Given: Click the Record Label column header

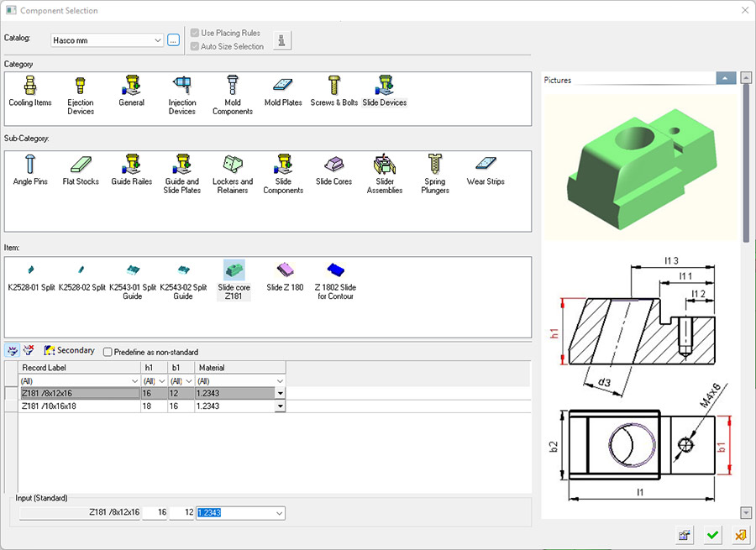Looking at the screenshot, I should click(80, 367).
